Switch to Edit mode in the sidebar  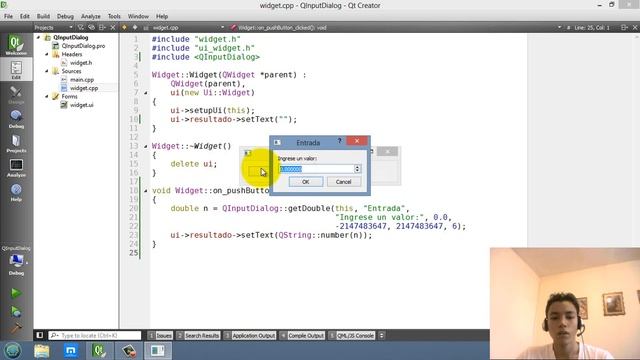(16, 69)
